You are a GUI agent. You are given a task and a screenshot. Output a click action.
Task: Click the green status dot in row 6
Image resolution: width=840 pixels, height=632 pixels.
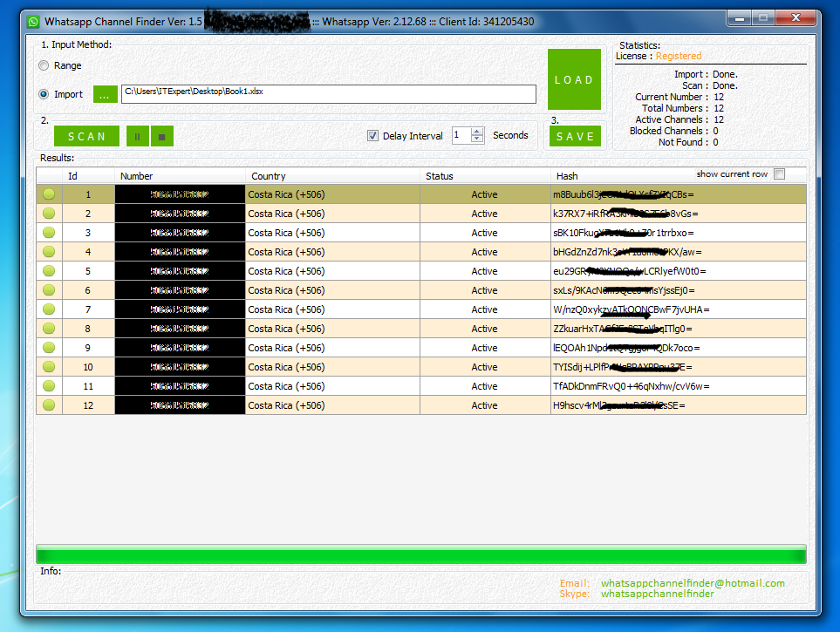click(x=49, y=290)
